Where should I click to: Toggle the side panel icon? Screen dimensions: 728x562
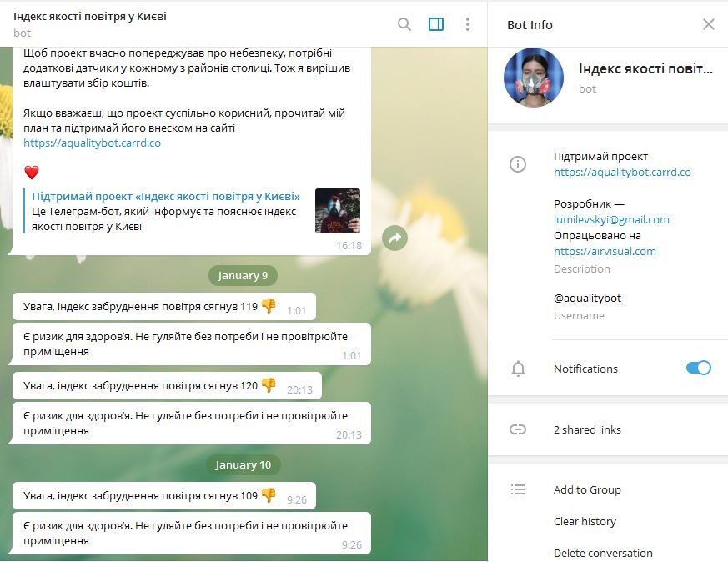[x=435, y=24]
